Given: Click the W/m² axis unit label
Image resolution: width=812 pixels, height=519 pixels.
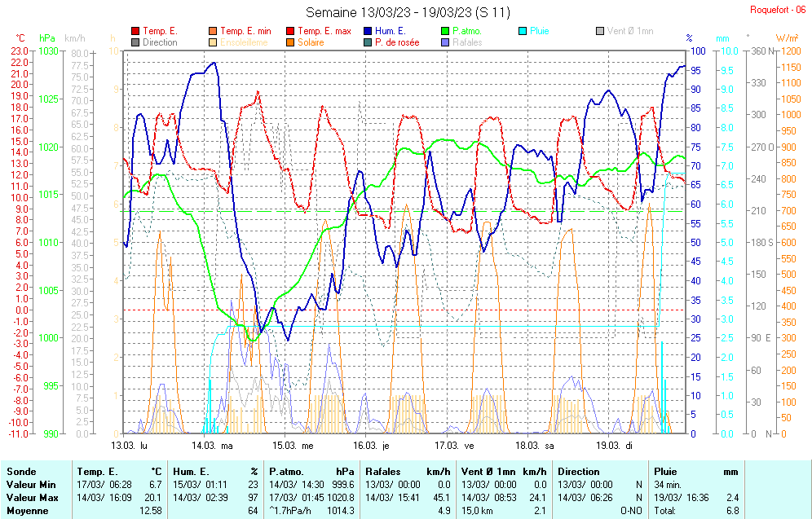Looking at the screenshot, I should point(786,38).
